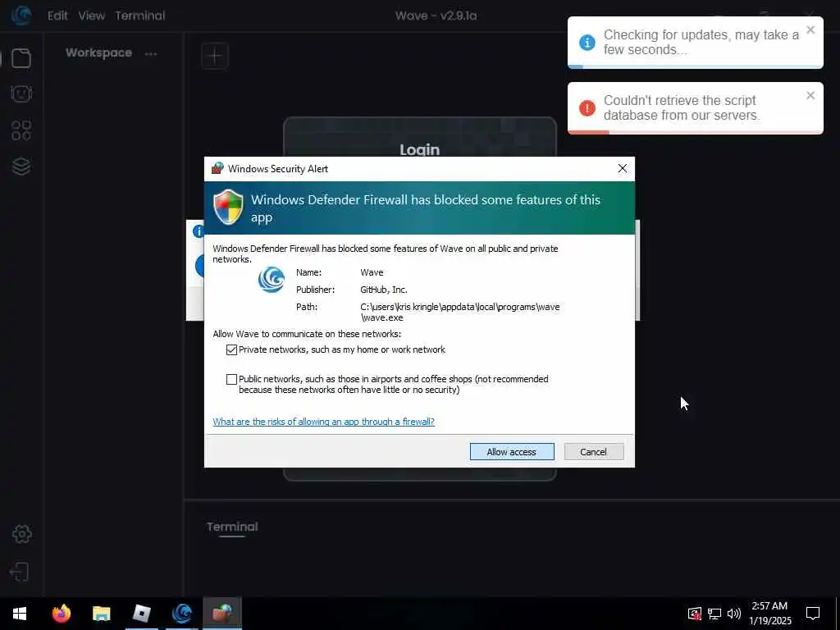Click Allow access button
The image size is (840, 630).
(512, 452)
